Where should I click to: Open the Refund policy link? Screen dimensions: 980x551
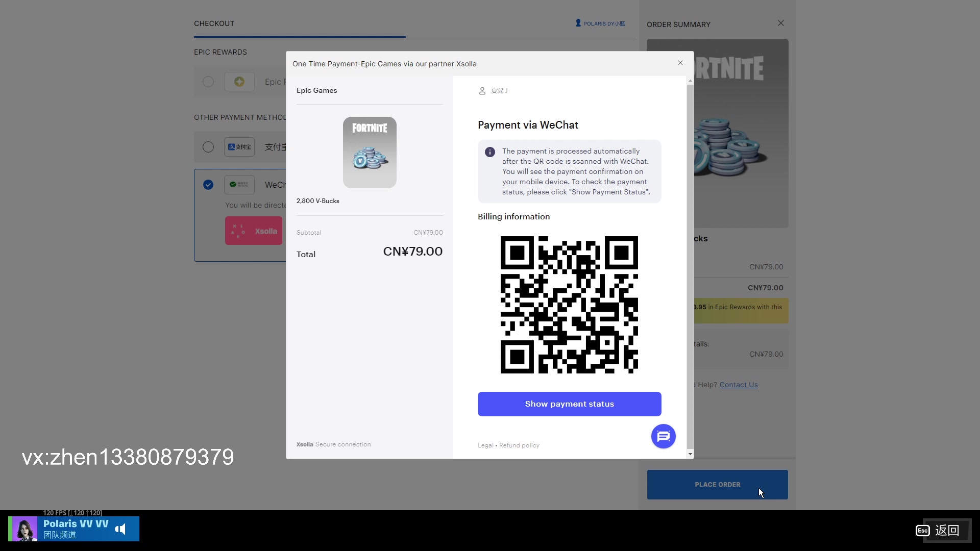pos(519,445)
